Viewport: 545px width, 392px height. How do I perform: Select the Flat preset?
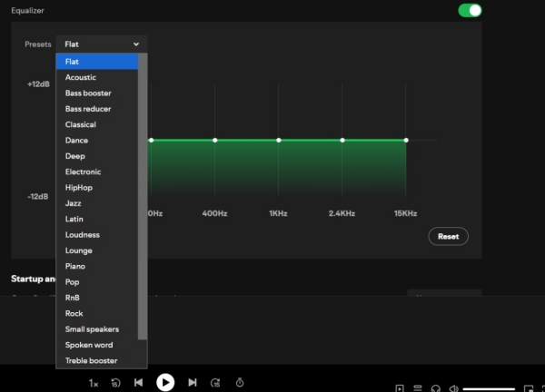click(x=97, y=62)
